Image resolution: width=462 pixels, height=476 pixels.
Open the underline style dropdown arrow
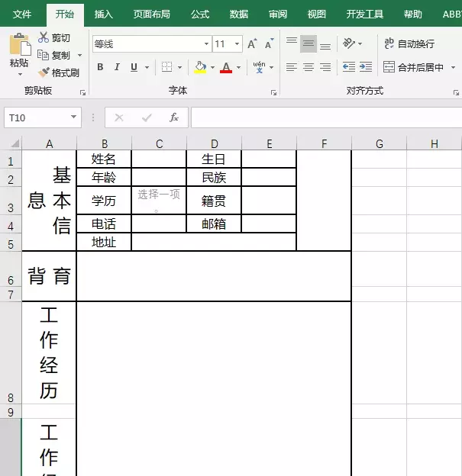147,67
